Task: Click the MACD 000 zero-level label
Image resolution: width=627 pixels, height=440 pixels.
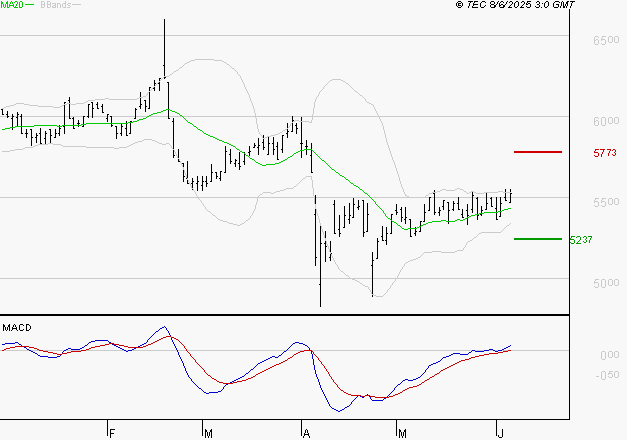Action: pyautogui.click(x=607, y=355)
